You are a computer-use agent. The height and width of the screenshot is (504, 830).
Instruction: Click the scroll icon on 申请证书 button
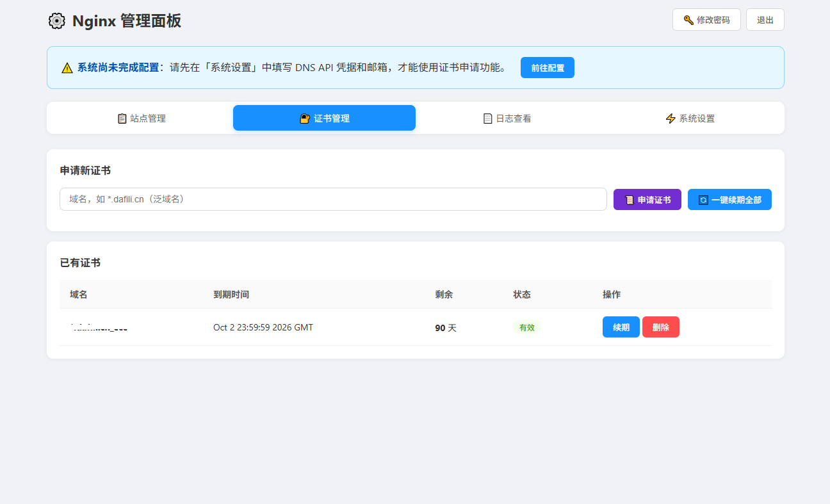(630, 200)
